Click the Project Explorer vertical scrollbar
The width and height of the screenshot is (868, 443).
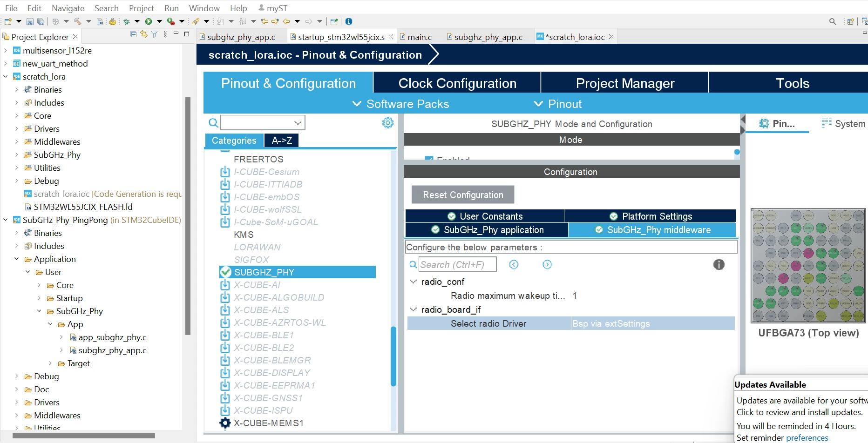(188, 215)
